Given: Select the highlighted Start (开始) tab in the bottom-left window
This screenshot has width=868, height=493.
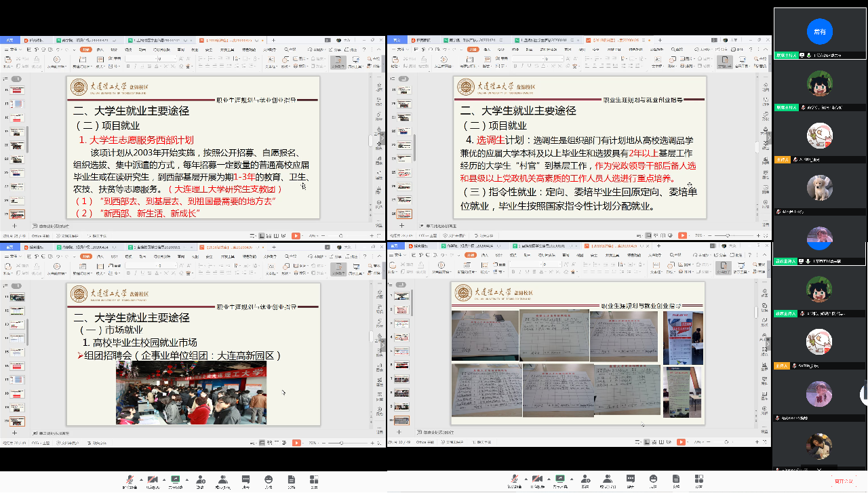Looking at the screenshot, I should [85, 256].
